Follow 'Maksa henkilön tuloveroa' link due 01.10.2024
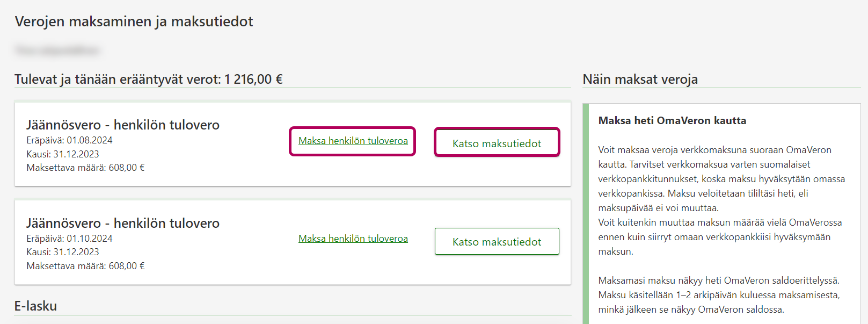The height and width of the screenshot is (324, 868). coord(353,239)
